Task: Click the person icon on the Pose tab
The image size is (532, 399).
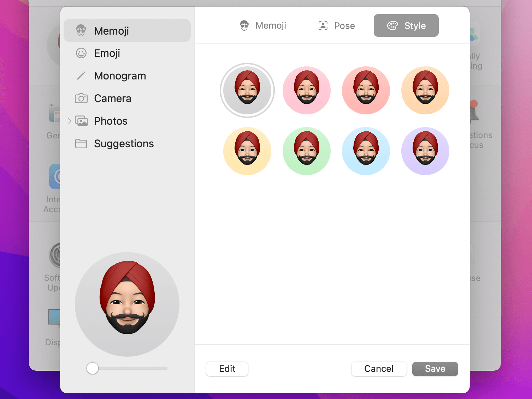Action: click(x=323, y=25)
